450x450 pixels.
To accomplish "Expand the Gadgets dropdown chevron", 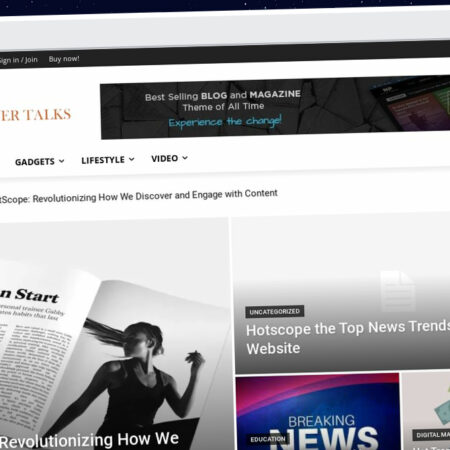I will [x=61, y=161].
